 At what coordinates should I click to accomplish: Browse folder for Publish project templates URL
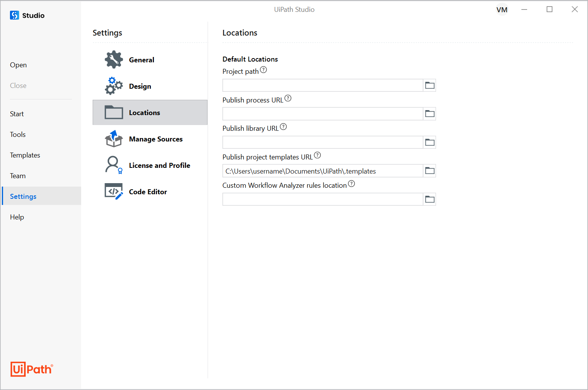430,171
